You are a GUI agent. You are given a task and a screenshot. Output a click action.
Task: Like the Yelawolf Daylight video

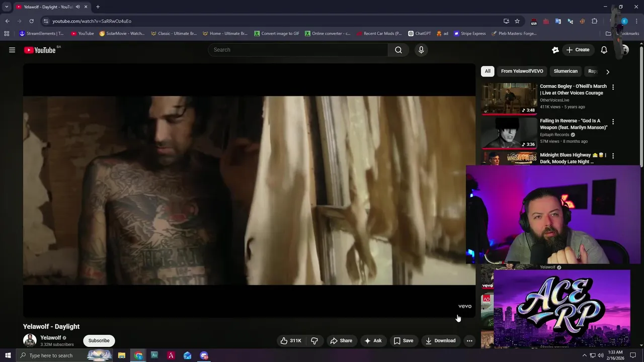291,340
